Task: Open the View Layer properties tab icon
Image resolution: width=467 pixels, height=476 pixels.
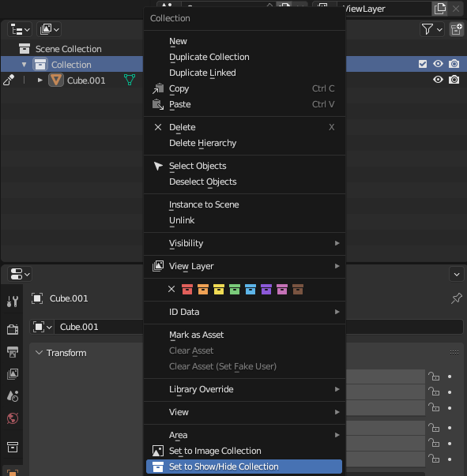Action: (13, 374)
